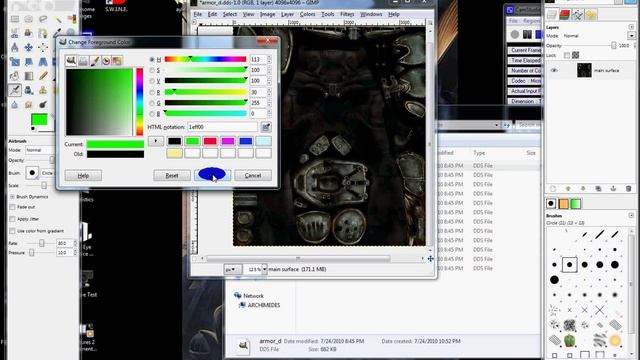Click the green foreground color swatch in toolbox
The height and width of the screenshot is (360, 640).
click(x=39, y=120)
